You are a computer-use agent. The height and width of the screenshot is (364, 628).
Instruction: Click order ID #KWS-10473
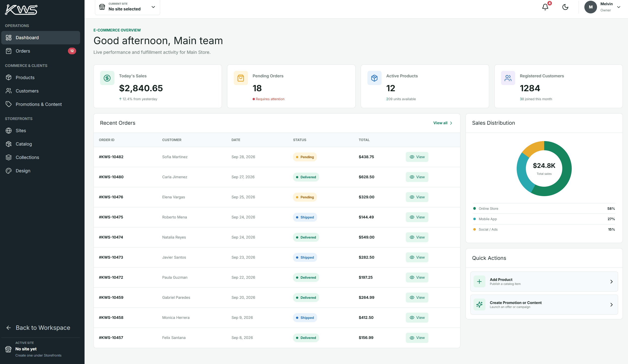111,257
